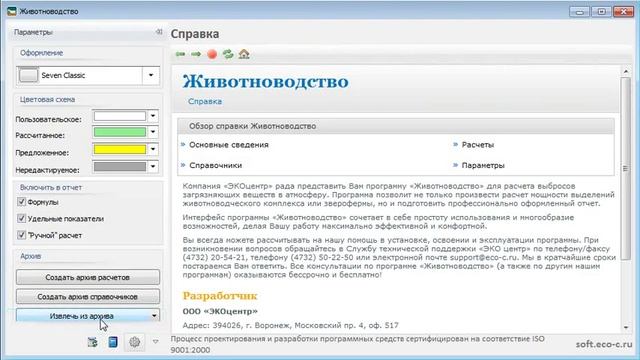Click Создать архив расчетов button
Screen dimensions: 640x360
(x=88, y=277)
